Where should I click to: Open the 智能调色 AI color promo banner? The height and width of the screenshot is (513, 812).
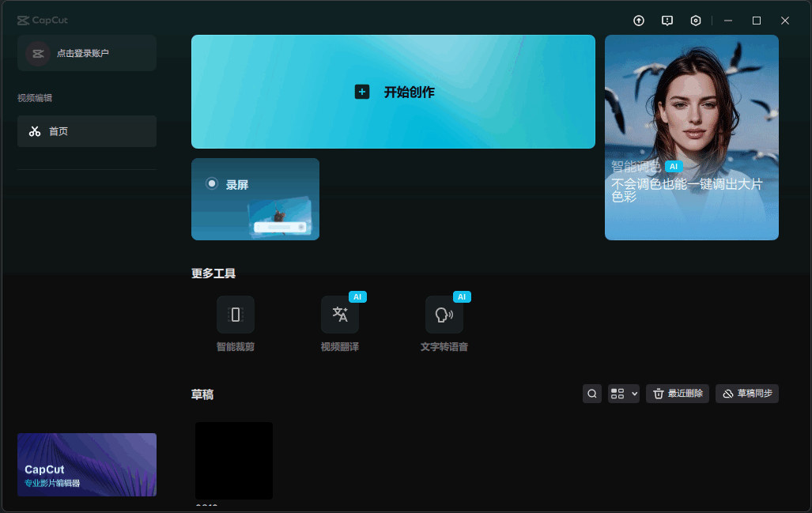pos(692,138)
